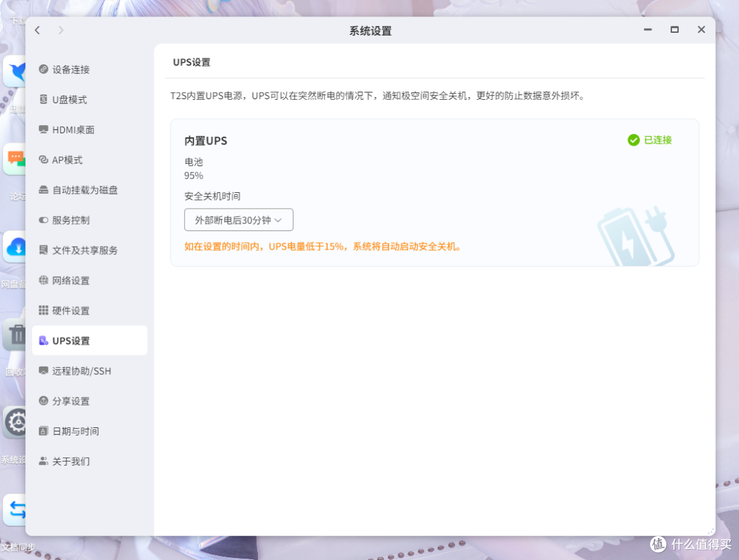This screenshot has width=739, height=560.
Task: Click the AP模式 icon in sidebar
Action: (x=43, y=160)
